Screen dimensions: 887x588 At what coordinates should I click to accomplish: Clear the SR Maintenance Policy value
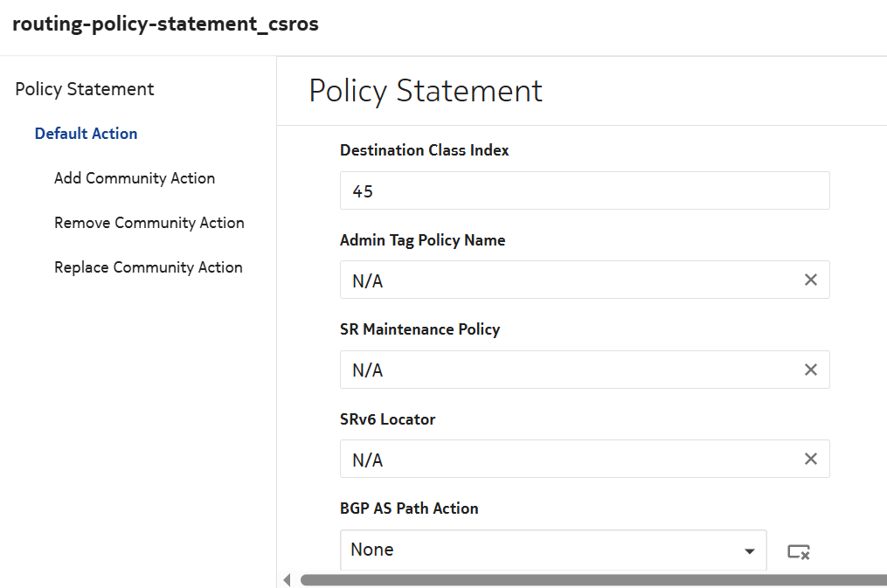pos(810,370)
